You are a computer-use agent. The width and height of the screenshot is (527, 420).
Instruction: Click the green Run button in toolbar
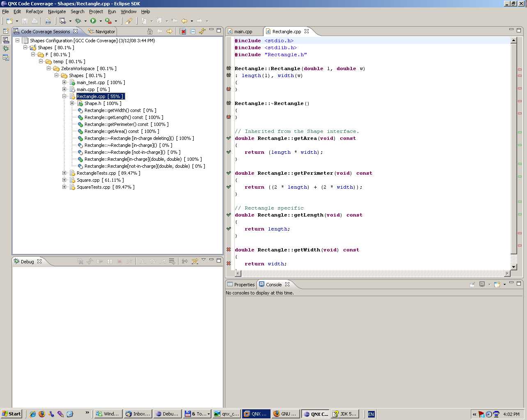pos(93,21)
